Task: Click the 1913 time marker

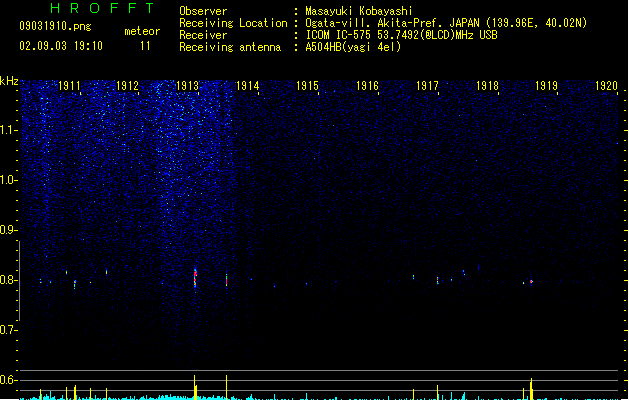Action: (187, 86)
